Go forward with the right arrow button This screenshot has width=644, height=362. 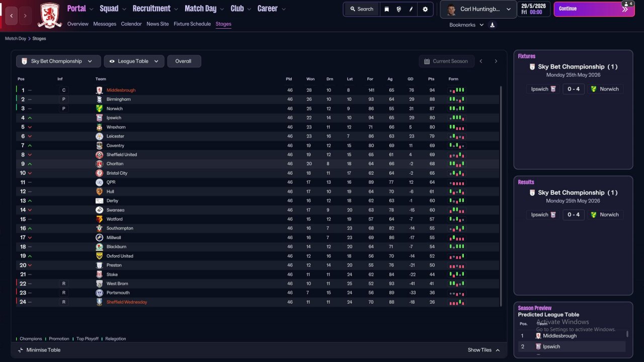click(26, 16)
